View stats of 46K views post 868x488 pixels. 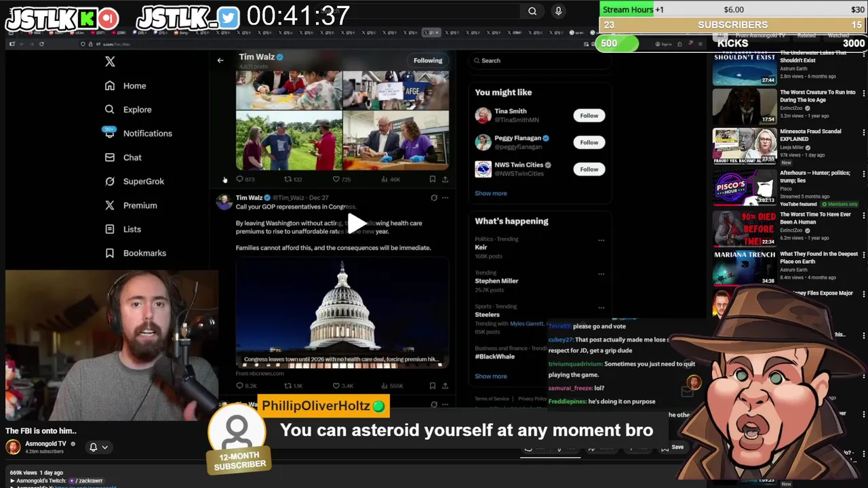pyautogui.click(x=391, y=180)
